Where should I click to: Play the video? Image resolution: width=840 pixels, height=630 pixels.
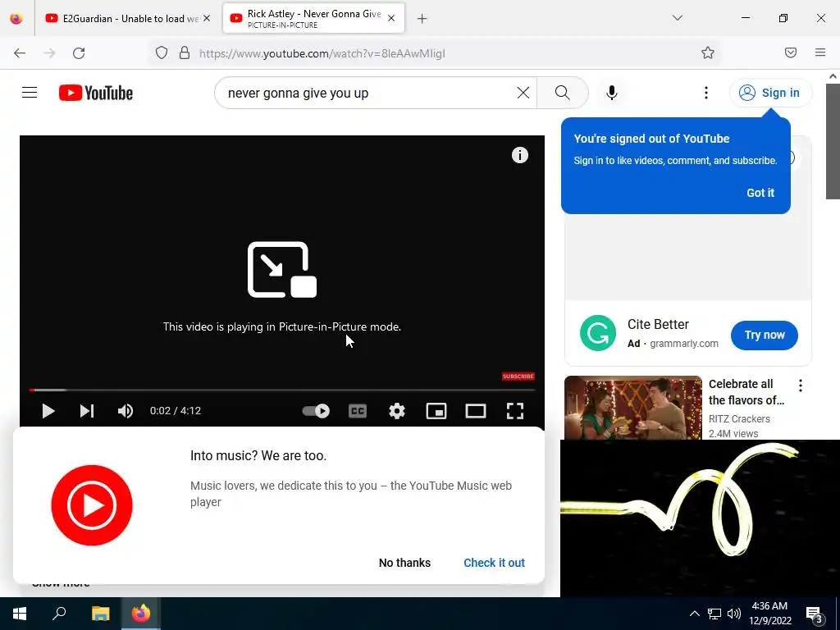pos(48,411)
